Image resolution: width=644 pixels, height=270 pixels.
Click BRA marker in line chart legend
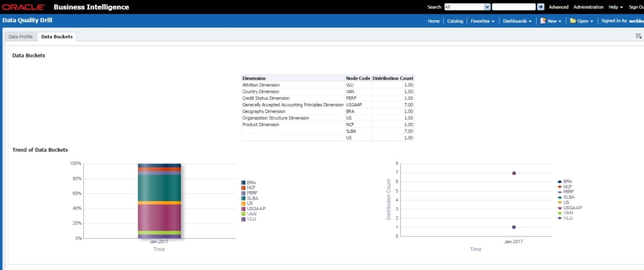pos(560,181)
